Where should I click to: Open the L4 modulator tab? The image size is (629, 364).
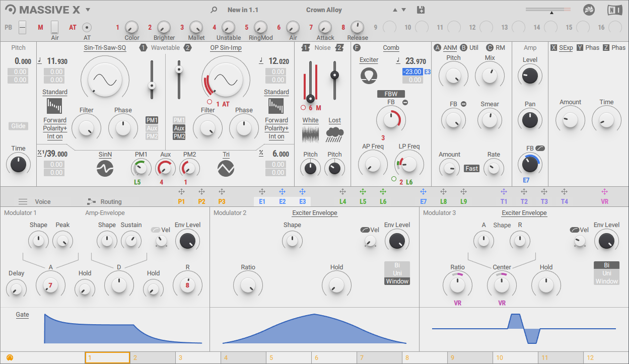pyautogui.click(x=342, y=201)
